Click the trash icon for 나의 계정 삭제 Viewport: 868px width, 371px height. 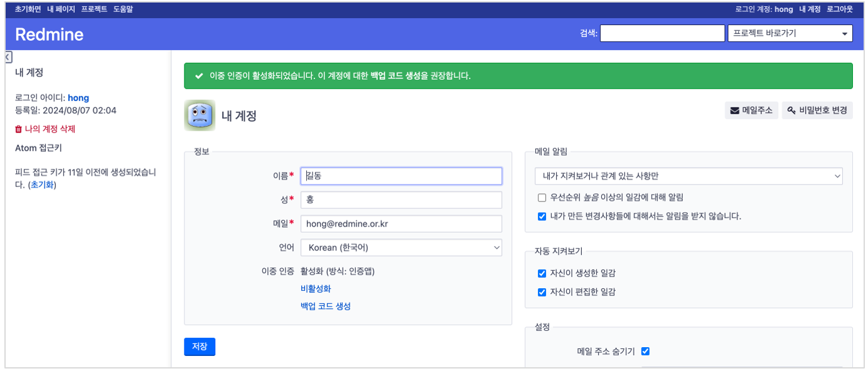click(18, 129)
